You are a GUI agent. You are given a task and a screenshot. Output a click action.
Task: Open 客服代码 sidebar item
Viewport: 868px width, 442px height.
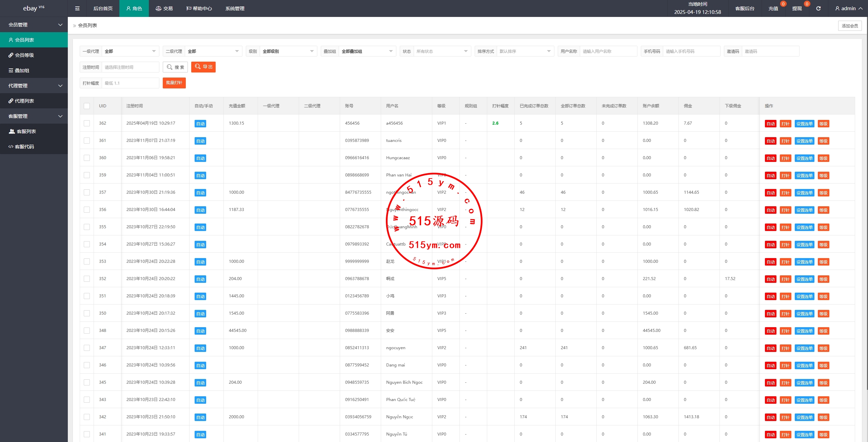pyautogui.click(x=24, y=147)
